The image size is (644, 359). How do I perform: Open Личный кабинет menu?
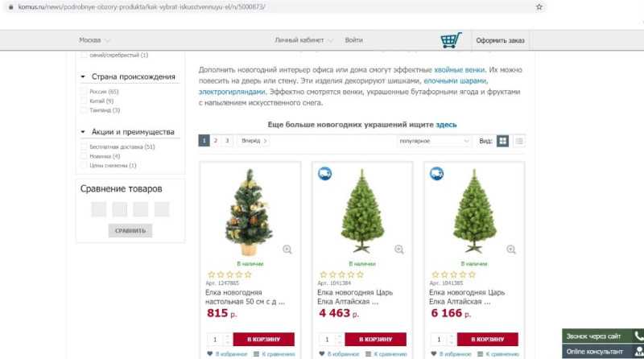point(303,40)
